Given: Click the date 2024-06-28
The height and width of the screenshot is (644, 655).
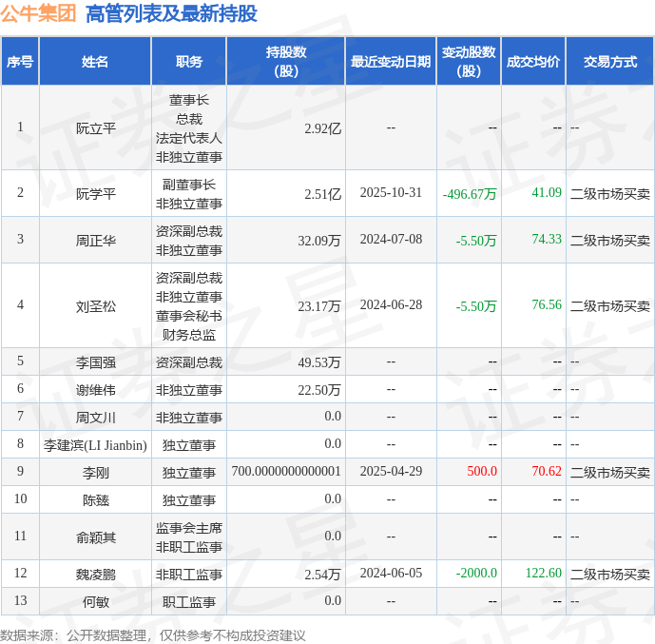Looking at the screenshot, I should pyautogui.click(x=391, y=305).
